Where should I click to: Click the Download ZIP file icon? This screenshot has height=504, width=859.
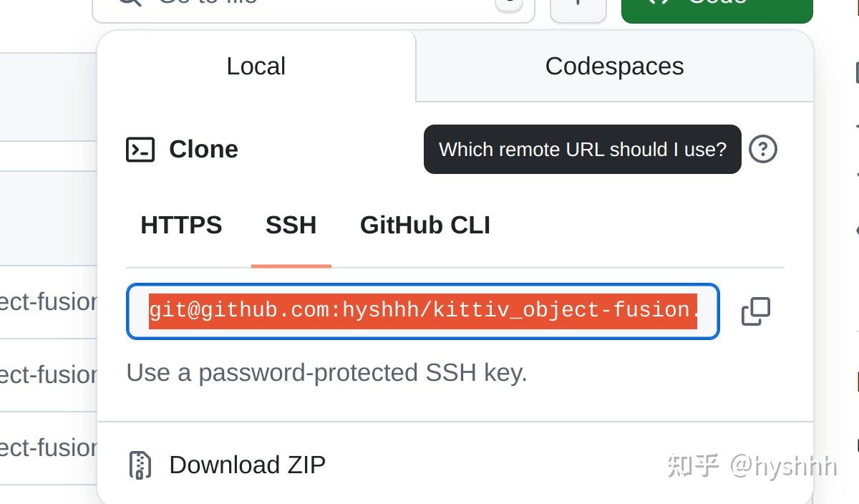click(140, 465)
